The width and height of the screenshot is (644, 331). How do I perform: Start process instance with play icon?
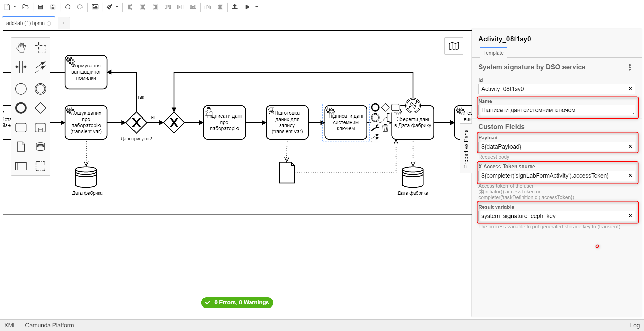pos(247,7)
